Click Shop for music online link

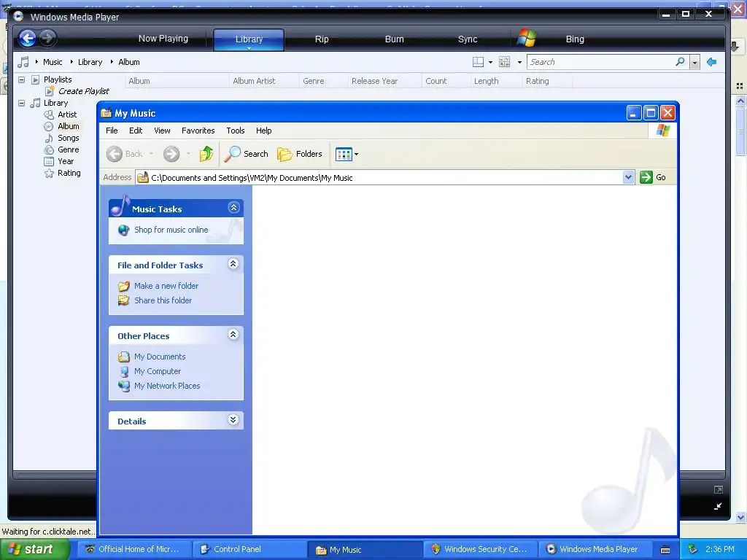(171, 230)
